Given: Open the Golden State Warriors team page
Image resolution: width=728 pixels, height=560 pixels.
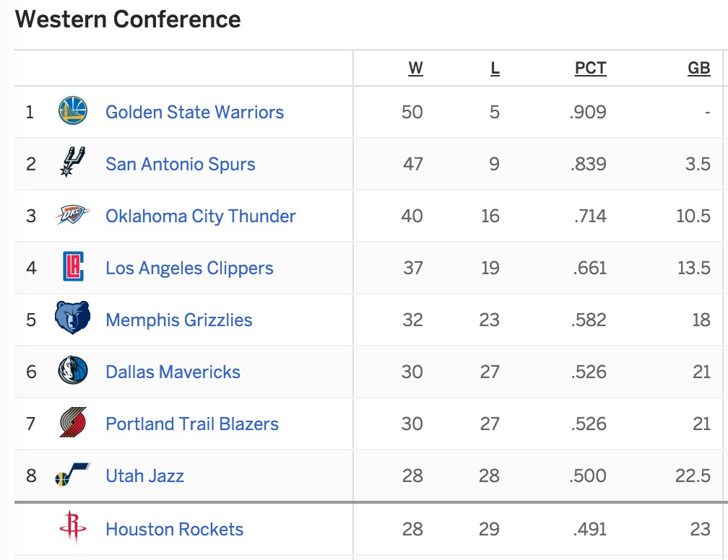Looking at the screenshot, I should point(194,113).
